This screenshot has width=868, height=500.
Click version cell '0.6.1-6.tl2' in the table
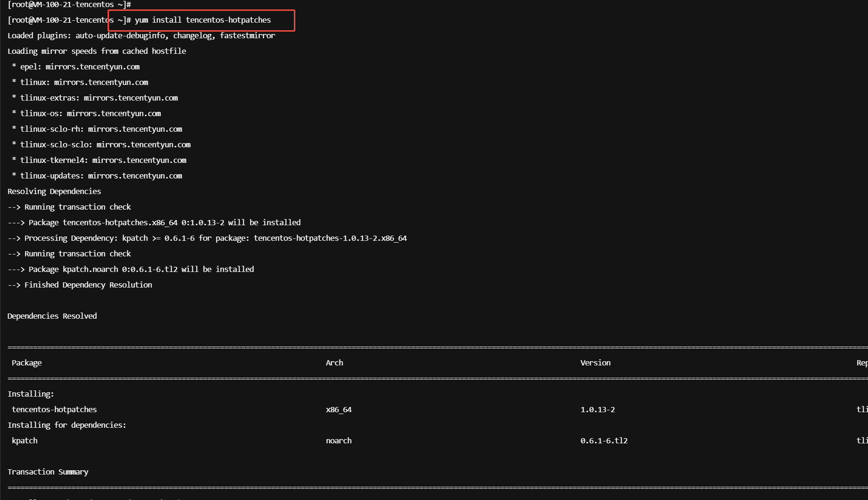pyautogui.click(x=604, y=441)
